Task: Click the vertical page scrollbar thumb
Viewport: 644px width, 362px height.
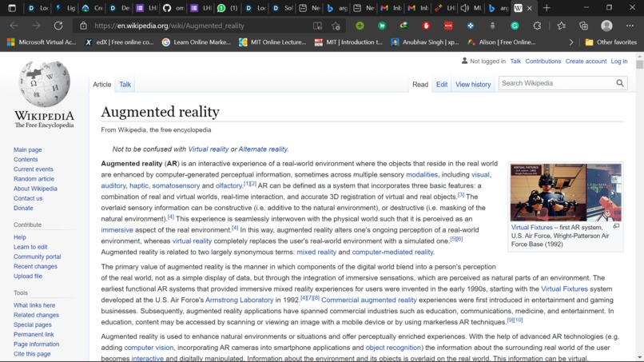Action: 639,65
